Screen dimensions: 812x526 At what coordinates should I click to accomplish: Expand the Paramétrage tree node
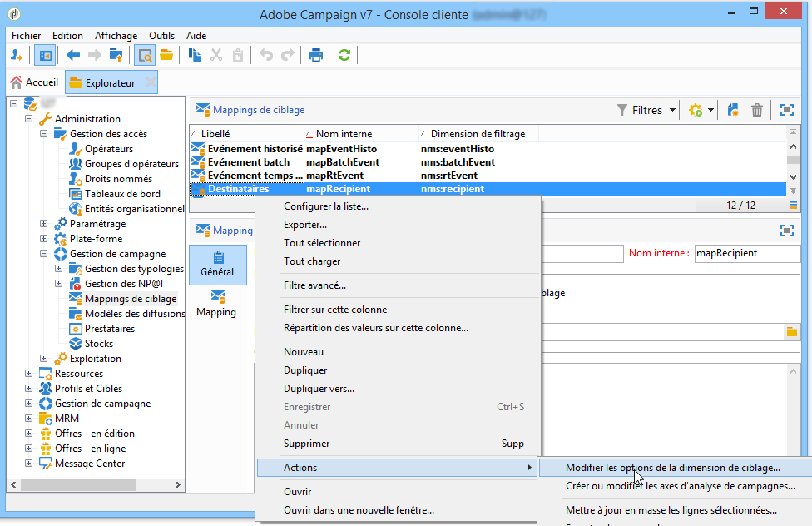click(x=44, y=224)
